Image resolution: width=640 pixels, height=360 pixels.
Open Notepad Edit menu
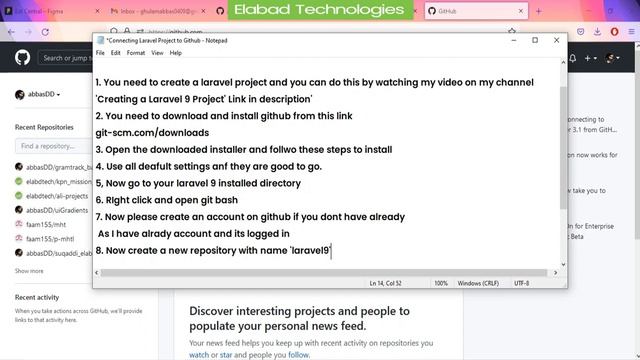click(x=116, y=53)
